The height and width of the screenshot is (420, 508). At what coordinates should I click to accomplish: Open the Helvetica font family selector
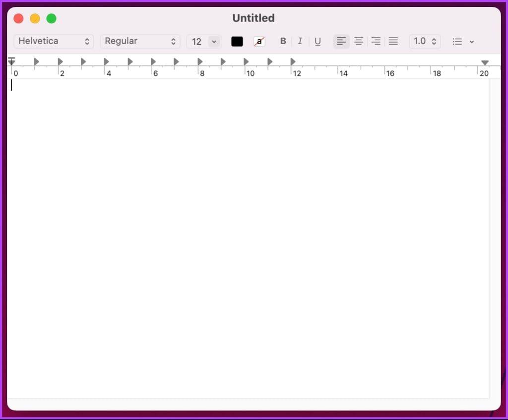53,41
